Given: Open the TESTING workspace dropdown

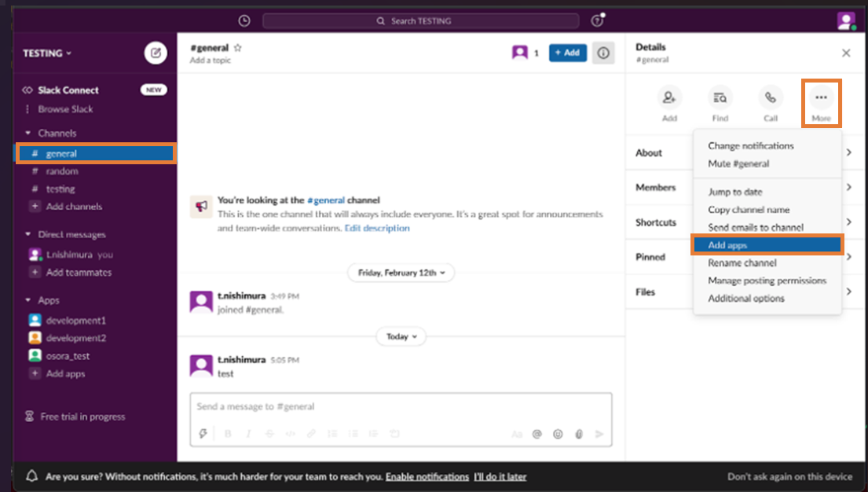Looking at the screenshot, I should pos(47,53).
